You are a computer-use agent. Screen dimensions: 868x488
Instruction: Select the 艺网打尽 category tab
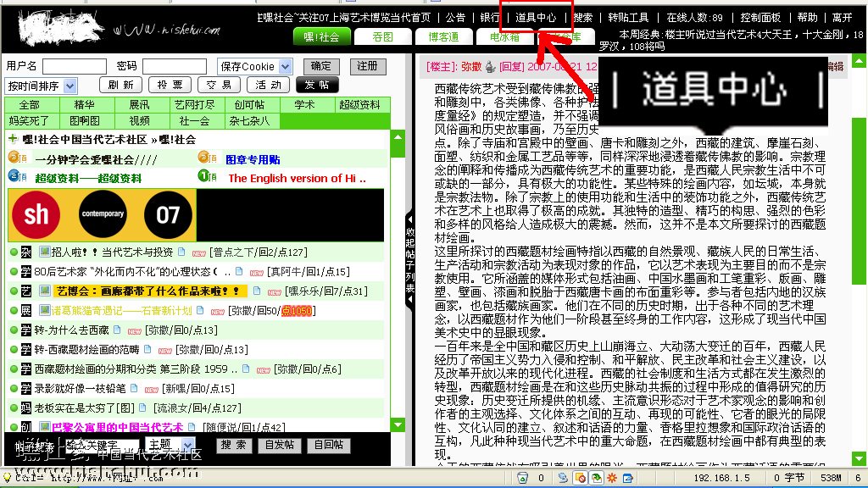194,104
